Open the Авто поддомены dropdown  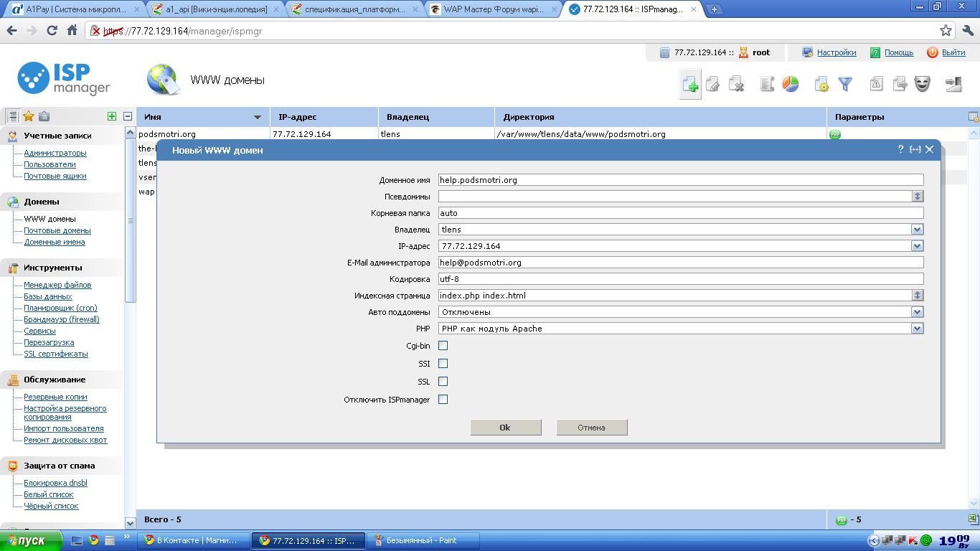(x=916, y=312)
